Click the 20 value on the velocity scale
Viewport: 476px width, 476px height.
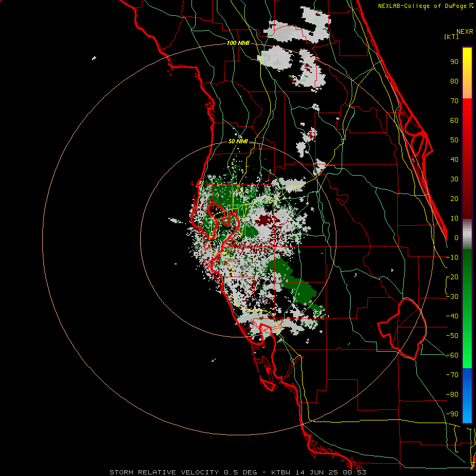tap(454, 199)
